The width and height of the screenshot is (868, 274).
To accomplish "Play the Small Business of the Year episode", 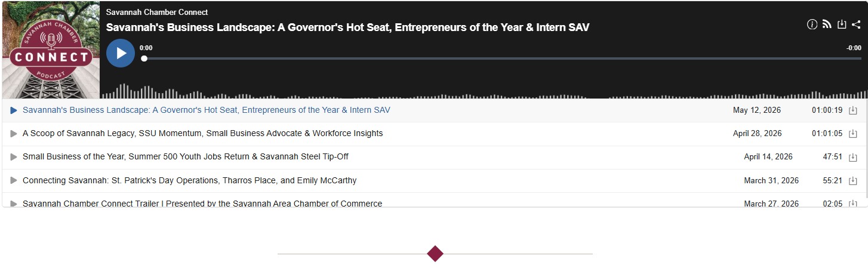I will [14, 157].
